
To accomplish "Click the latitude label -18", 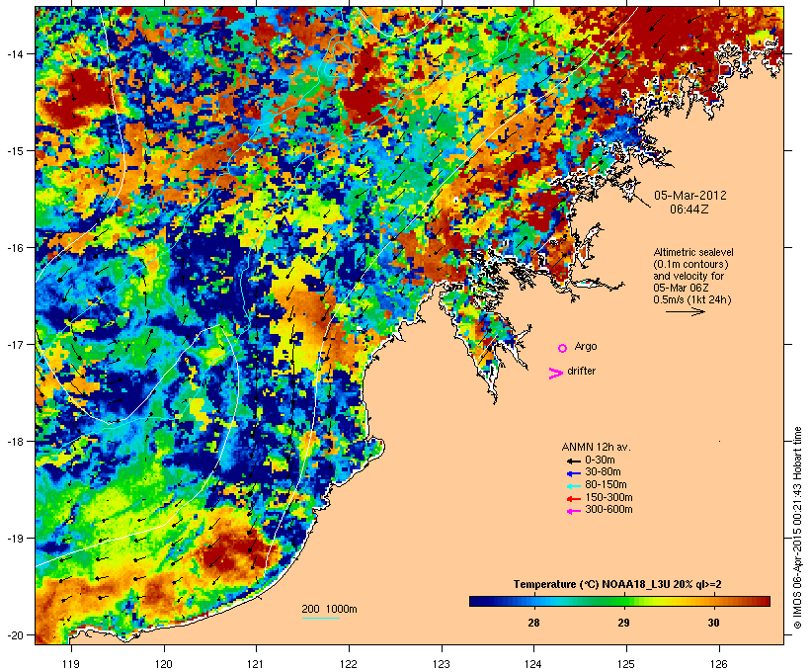I will tap(14, 441).
